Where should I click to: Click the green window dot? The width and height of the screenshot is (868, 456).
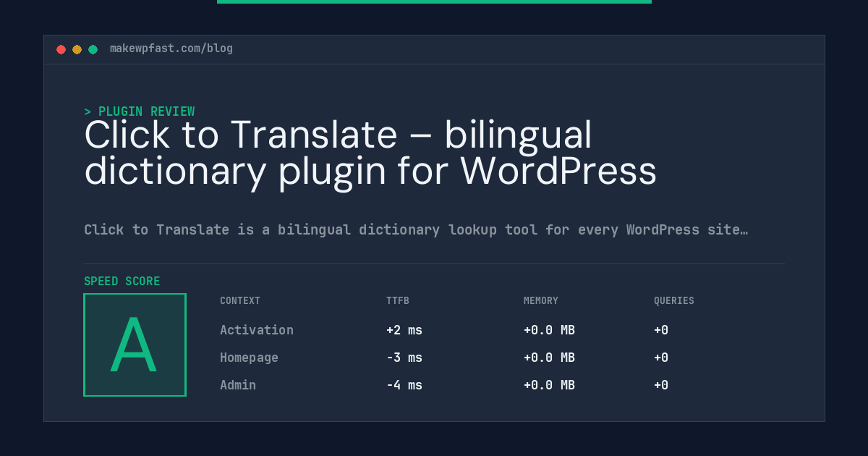(x=93, y=49)
